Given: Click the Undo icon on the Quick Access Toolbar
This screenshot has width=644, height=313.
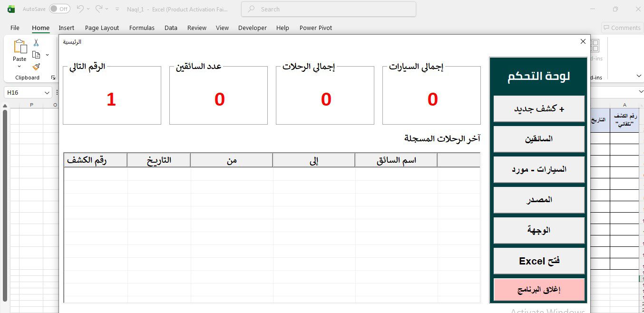Looking at the screenshot, I should pos(80,8).
